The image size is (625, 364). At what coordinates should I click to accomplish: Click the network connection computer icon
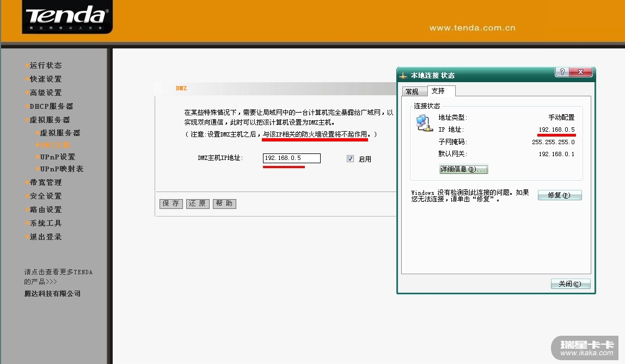coord(424,122)
